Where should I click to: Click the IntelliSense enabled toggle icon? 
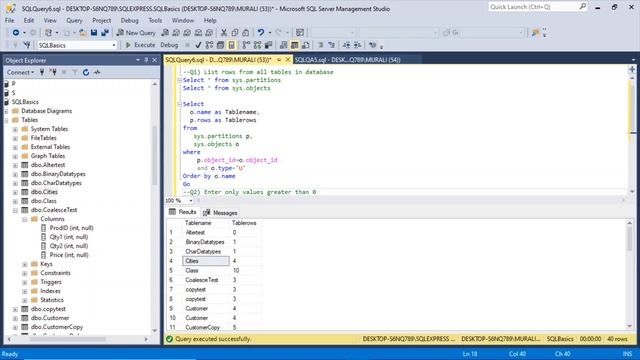[x=231, y=45]
